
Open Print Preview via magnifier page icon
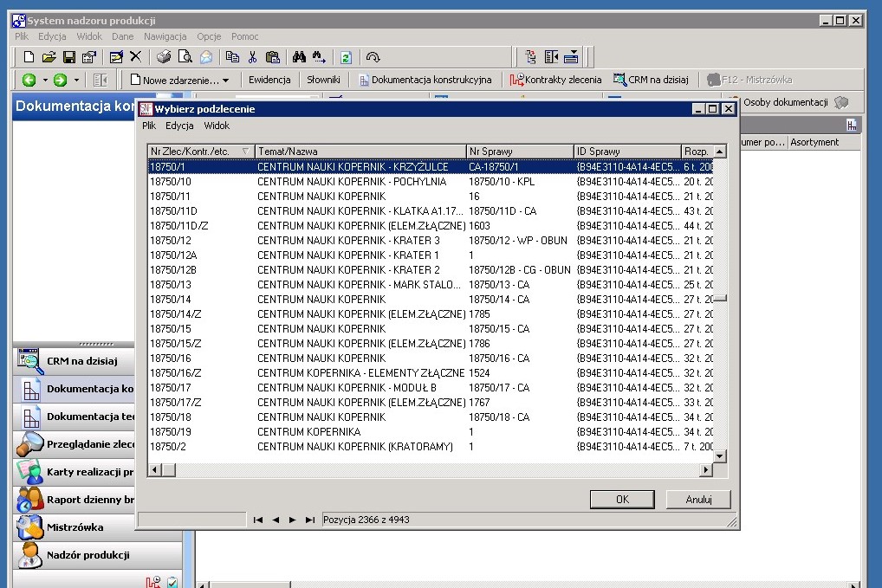click(x=185, y=57)
